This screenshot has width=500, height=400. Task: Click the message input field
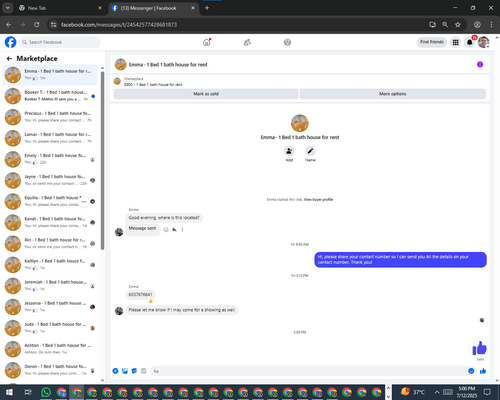(308, 371)
